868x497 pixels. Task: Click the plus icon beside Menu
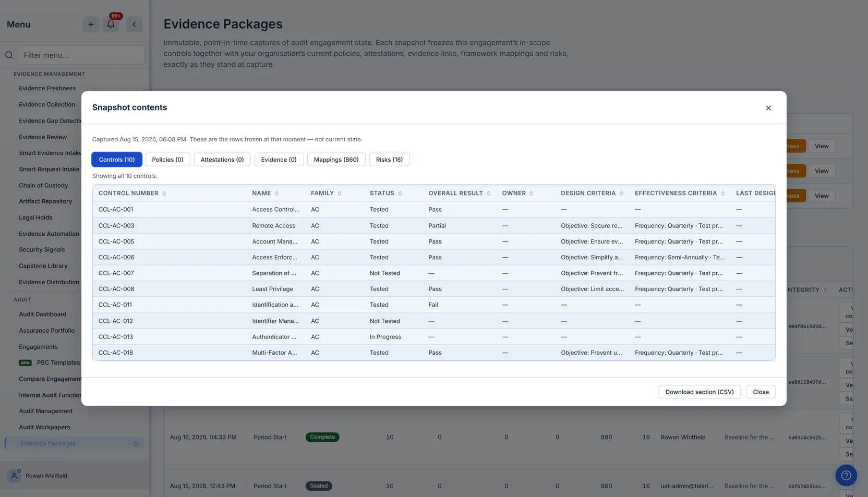pos(91,24)
